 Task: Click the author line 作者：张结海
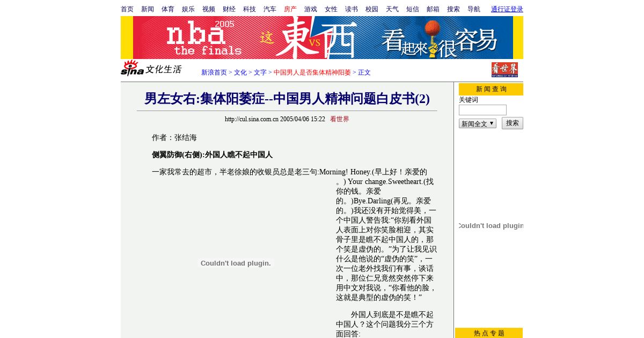(x=174, y=138)
